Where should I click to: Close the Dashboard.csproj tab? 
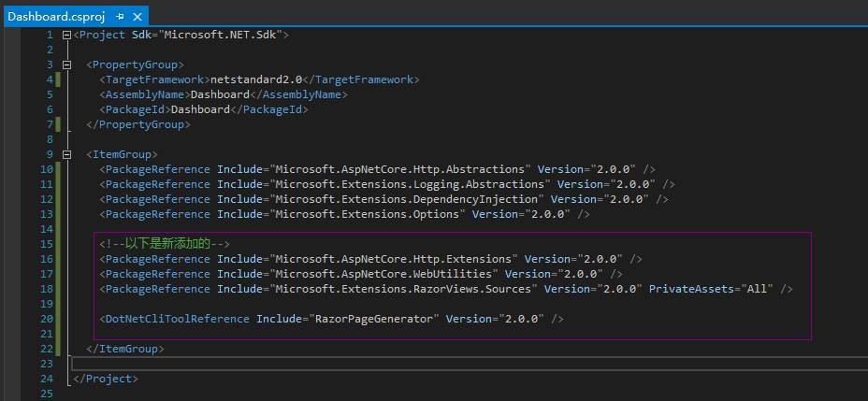(137, 16)
